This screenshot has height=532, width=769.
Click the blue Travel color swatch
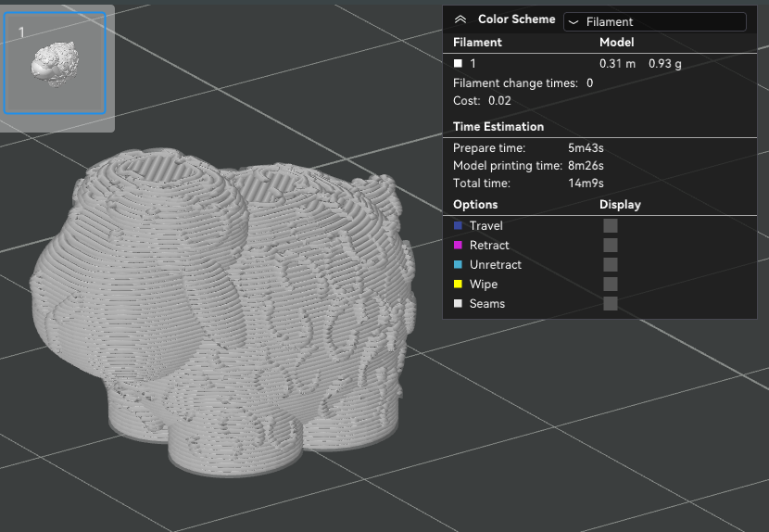[x=458, y=226]
